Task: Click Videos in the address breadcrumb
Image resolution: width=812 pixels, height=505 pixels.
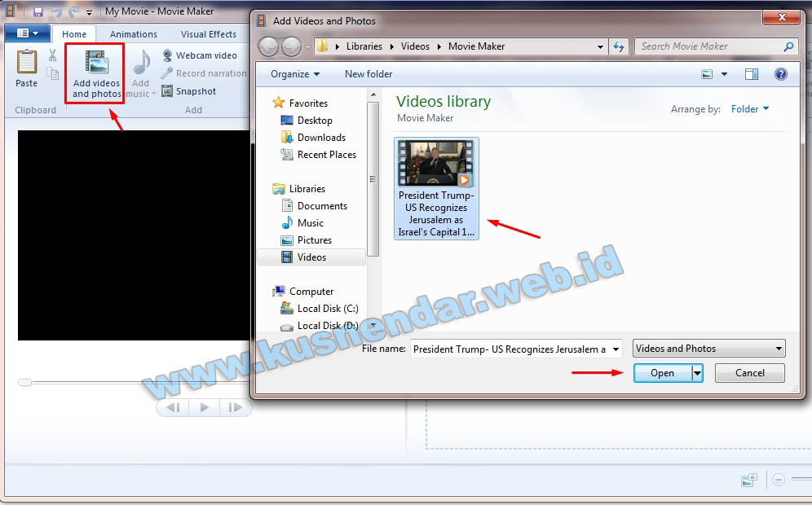Action: [415, 46]
